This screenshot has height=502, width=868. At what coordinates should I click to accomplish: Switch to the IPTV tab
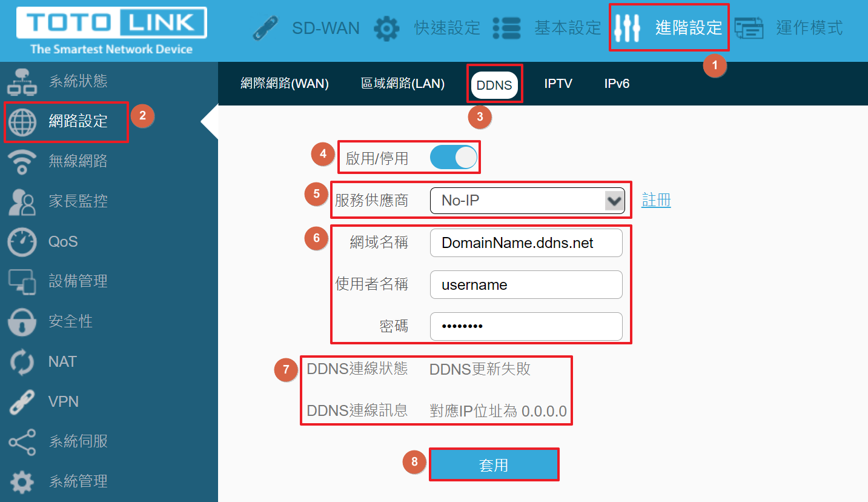(x=558, y=84)
